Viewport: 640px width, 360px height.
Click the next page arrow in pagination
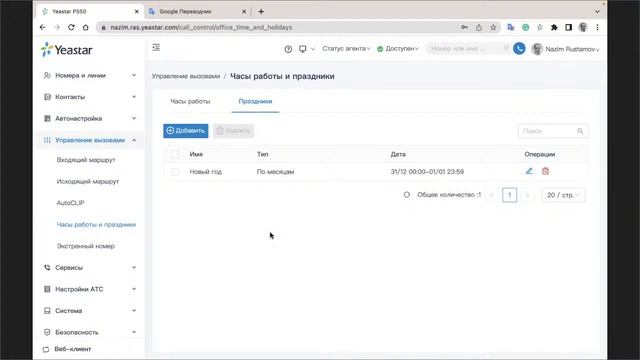tap(527, 195)
